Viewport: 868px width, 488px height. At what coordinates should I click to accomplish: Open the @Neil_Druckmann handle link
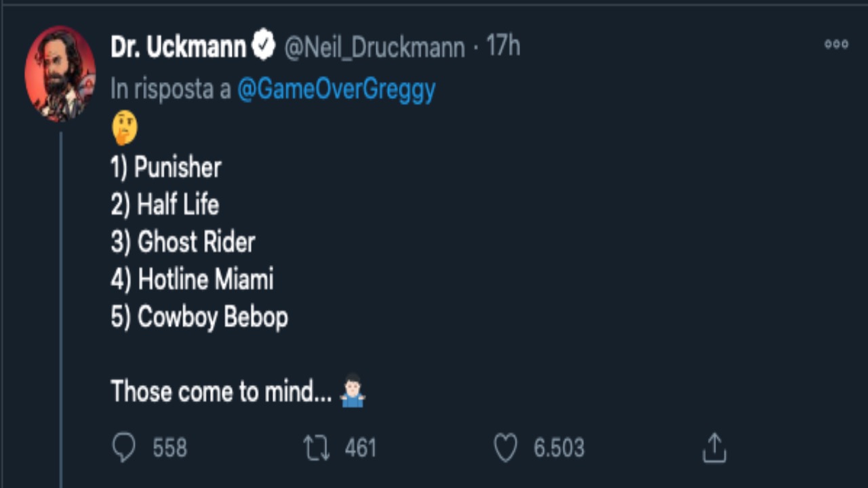point(374,47)
